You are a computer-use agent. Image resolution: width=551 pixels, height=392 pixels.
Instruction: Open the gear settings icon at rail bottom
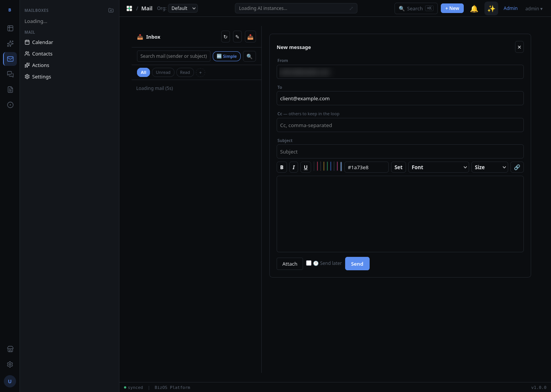click(x=10, y=364)
